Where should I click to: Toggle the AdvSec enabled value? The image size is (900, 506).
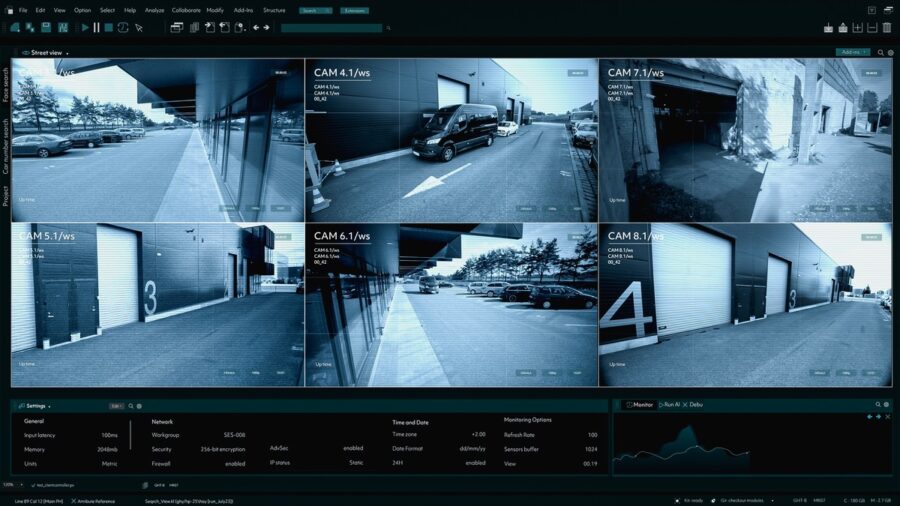point(353,448)
